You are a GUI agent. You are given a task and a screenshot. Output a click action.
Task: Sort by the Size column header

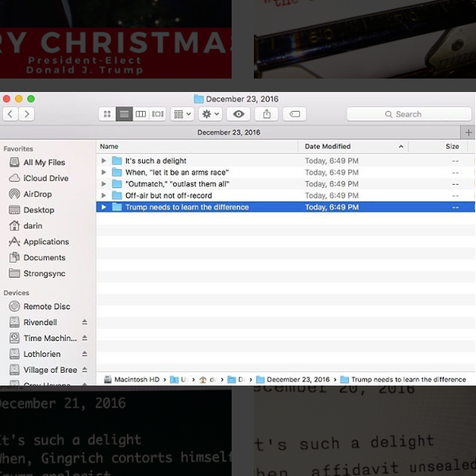coord(452,146)
